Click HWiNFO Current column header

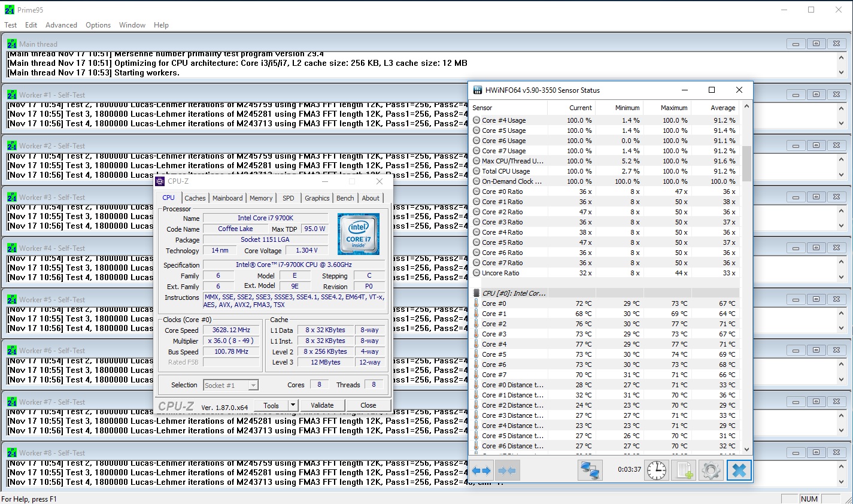click(x=571, y=108)
